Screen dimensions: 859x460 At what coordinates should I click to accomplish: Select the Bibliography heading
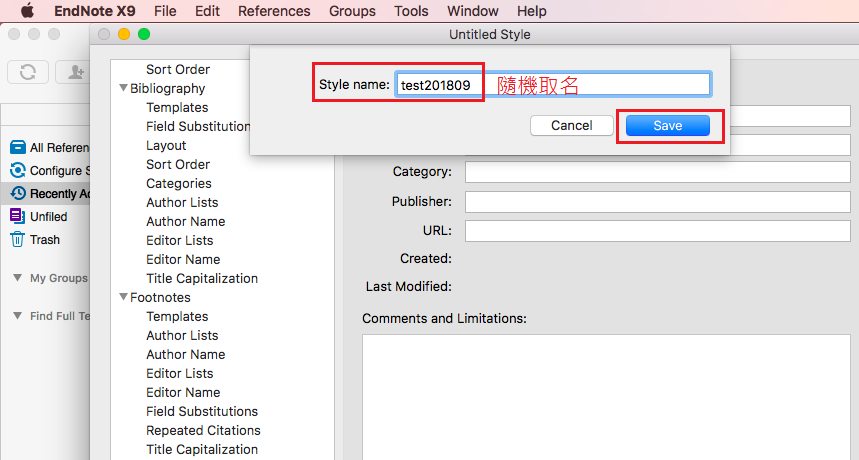click(168, 89)
